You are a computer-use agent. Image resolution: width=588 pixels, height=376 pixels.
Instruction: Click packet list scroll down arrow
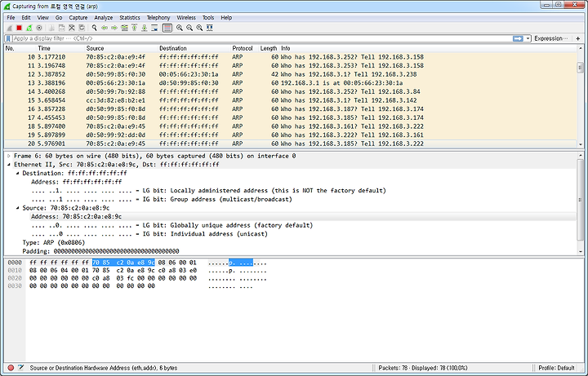[x=580, y=144]
